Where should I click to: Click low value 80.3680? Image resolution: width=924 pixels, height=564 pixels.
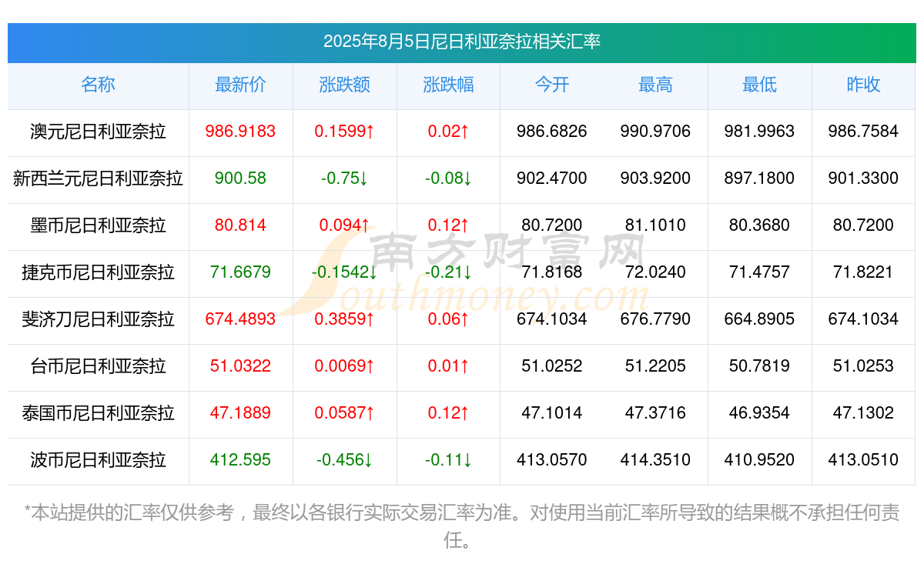click(759, 225)
